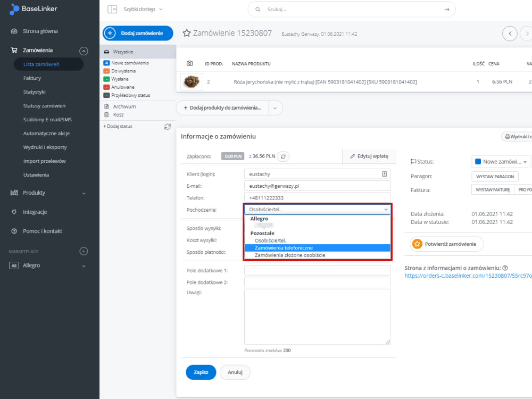532x399 pixels.
Task: Toggle the sidebar panel layout icon
Action: coord(112,9)
